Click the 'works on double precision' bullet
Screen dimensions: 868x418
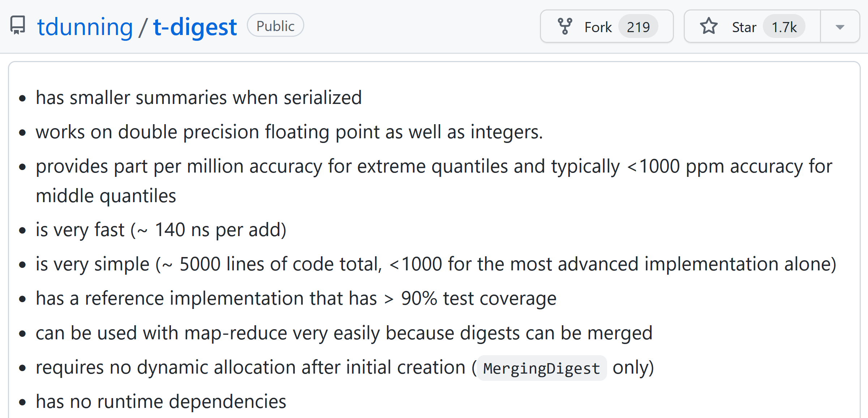[x=289, y=132]
